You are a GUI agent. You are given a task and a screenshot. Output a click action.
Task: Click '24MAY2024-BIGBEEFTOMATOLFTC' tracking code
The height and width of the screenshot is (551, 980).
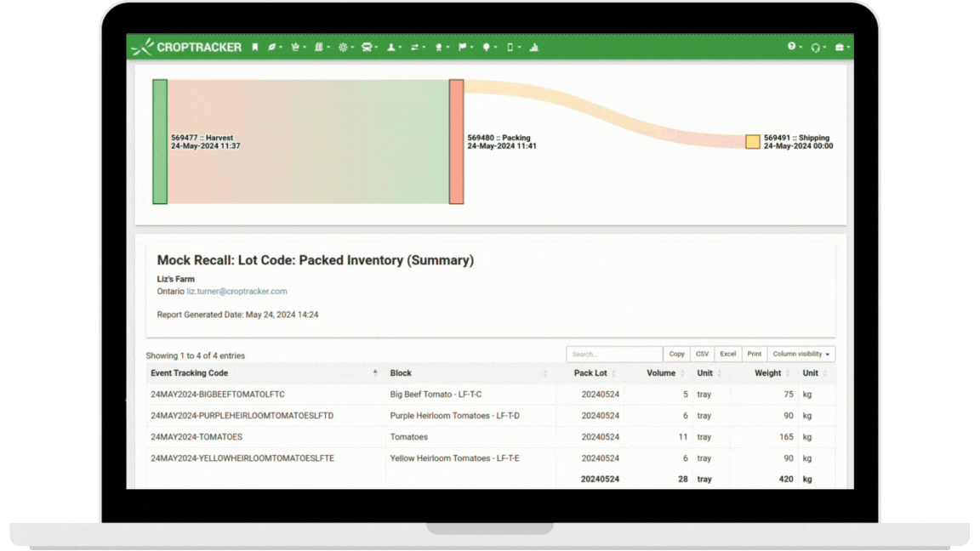pos(218,395)
